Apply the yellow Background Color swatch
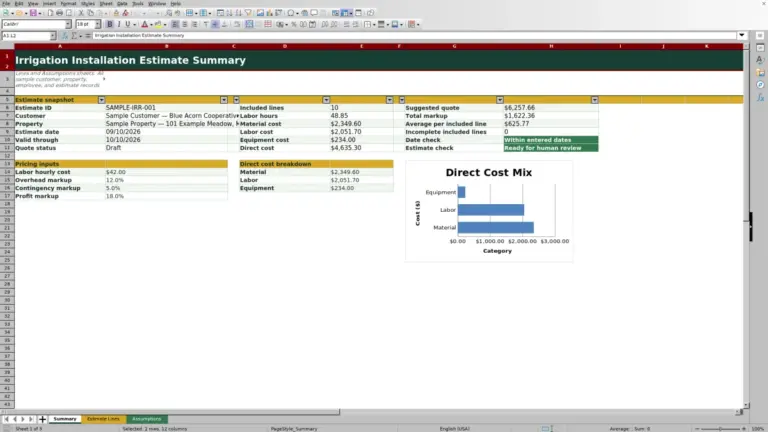The image size is (768, 432). coord(158,24)
